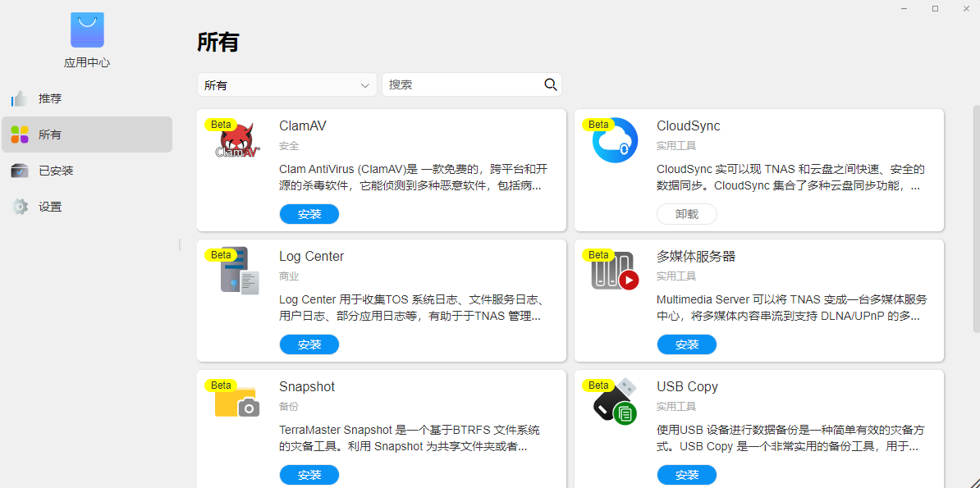Click the 实用工具 label under 多媒体服务器
The width and height of the screenshot is (980, 488).
pyautogui.click(x=676, y=276)
